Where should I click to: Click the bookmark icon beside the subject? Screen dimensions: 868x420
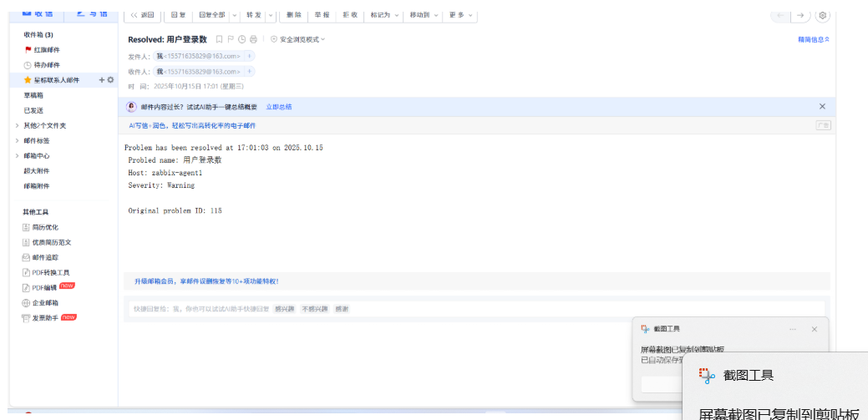pyautogui.click(x=219, y=39)
